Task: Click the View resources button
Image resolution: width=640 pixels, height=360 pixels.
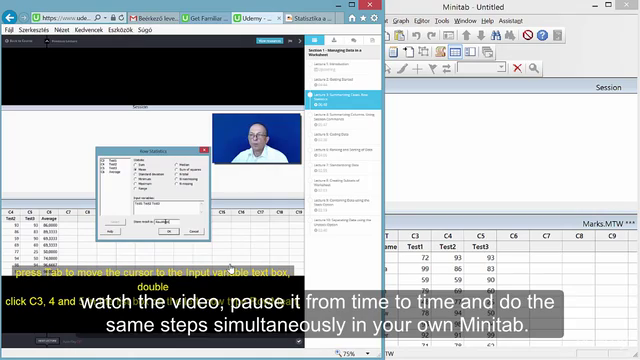Action: point(269,41)
